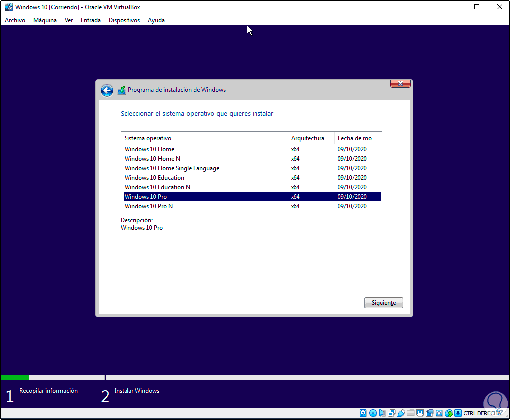Click the 'Sistema operativo' column header

204,138
